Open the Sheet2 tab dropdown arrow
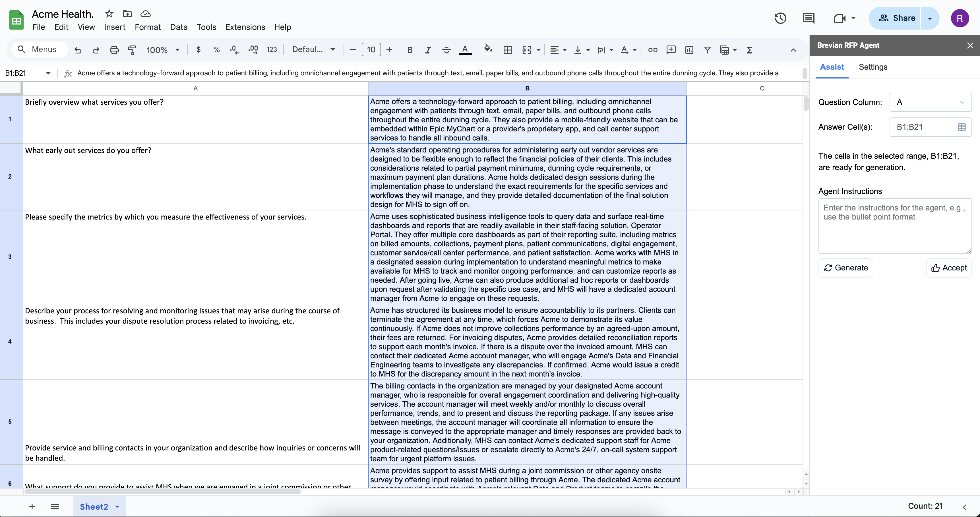Image resolution: width=980 pixels, height=517 pixels. point(117,506)
